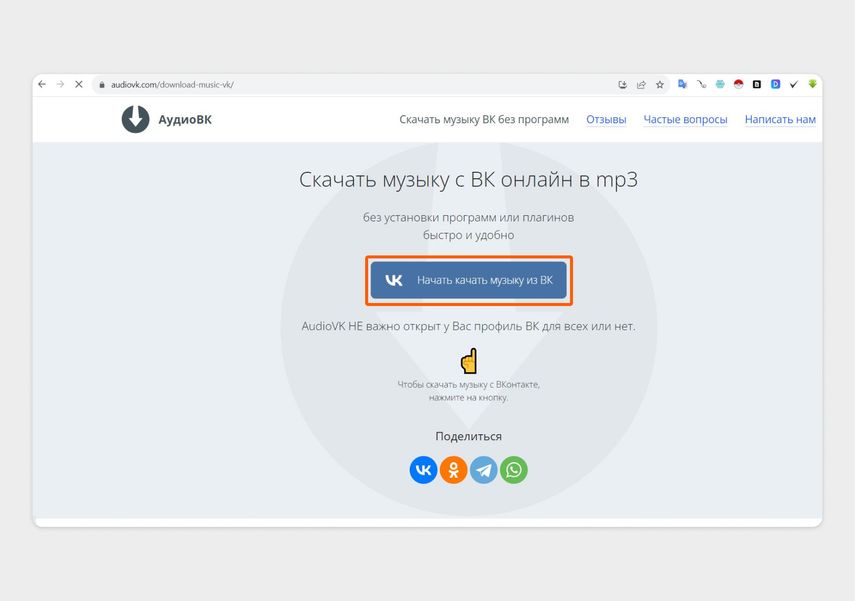Click the install app icon in address bar
The height and width of the screenshot is (601, 855).
pos(622,85)
